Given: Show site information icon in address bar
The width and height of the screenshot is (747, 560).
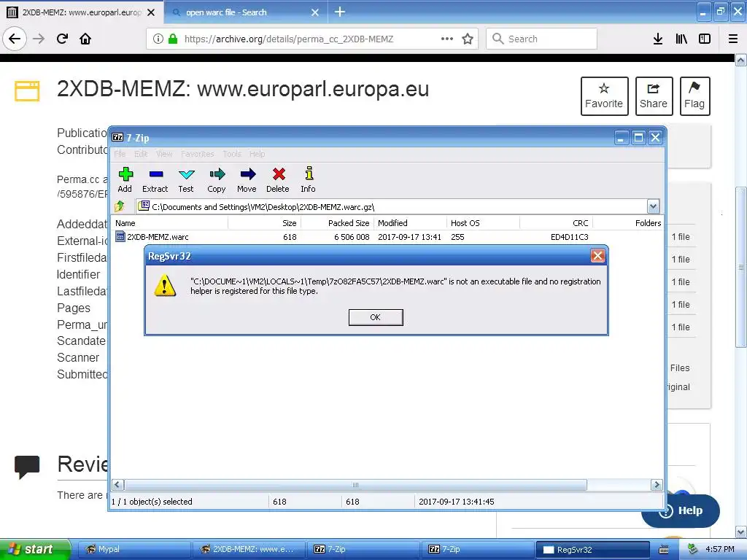Looking at the screenshot, I should 158,39.
